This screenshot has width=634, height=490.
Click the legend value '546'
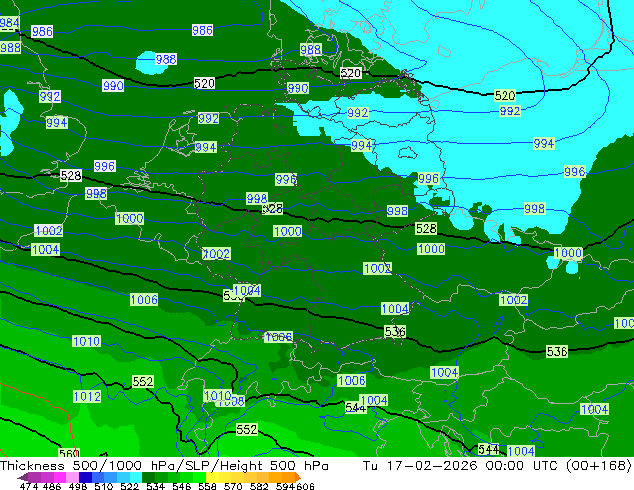point(181,486)
